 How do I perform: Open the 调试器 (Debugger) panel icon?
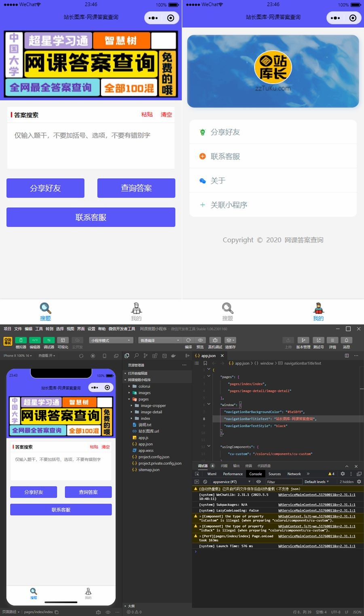49,341
